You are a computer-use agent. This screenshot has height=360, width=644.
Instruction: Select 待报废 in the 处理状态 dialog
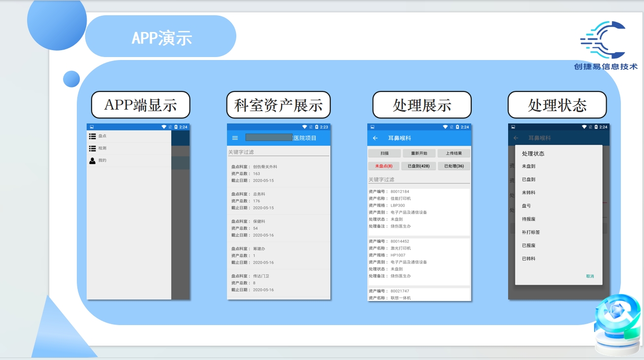(529, 219)
